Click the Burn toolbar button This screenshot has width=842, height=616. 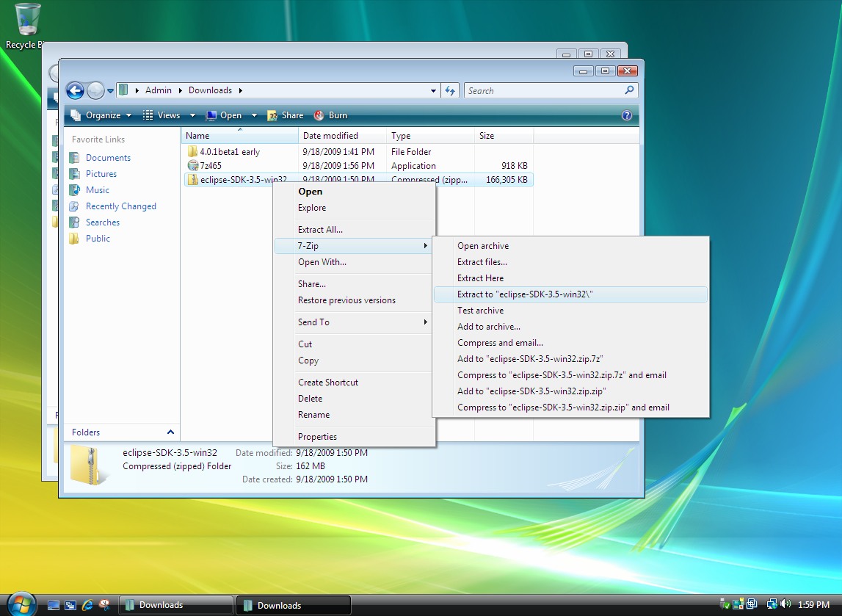coord(331,115)
